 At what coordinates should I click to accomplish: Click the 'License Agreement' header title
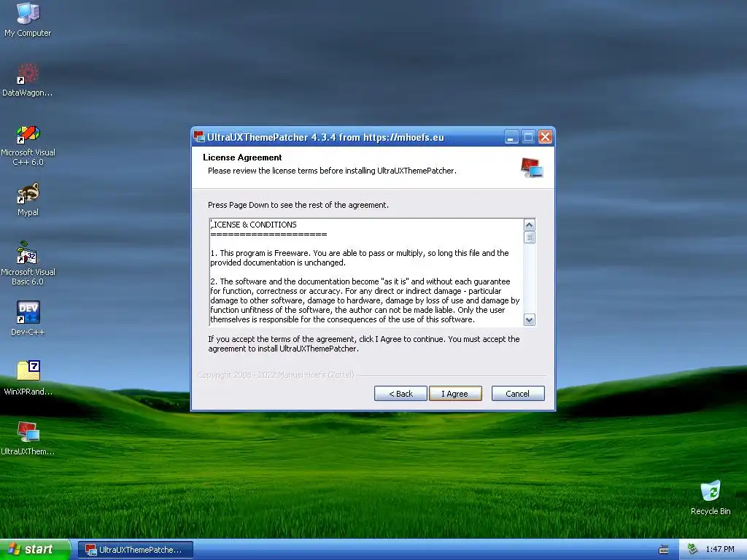click(x=242, y=157)
